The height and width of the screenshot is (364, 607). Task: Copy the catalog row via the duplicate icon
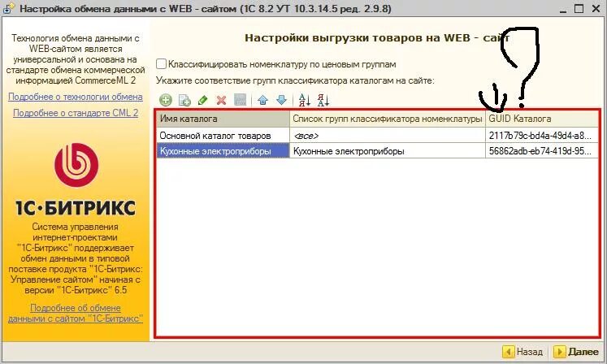point(184,100)
